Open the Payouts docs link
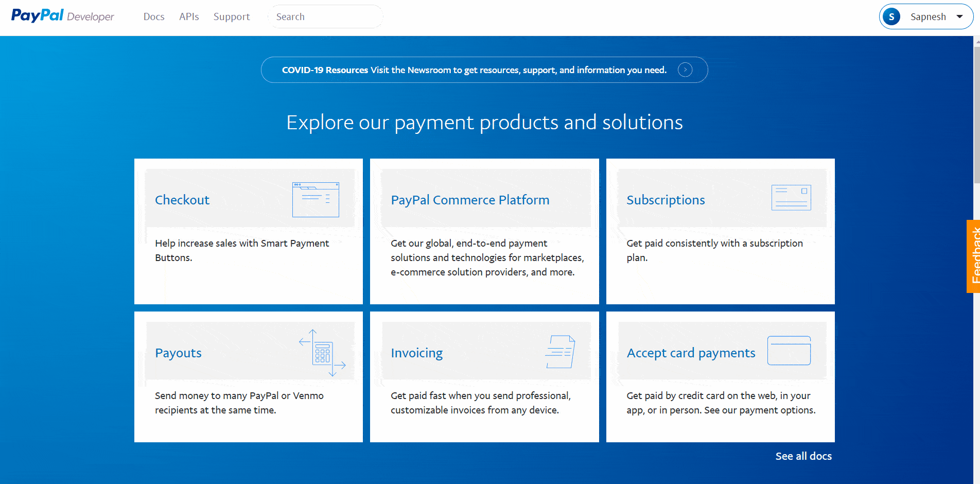Image resolution: width=980 pixels, height=484 pixels. pos(178,353)
